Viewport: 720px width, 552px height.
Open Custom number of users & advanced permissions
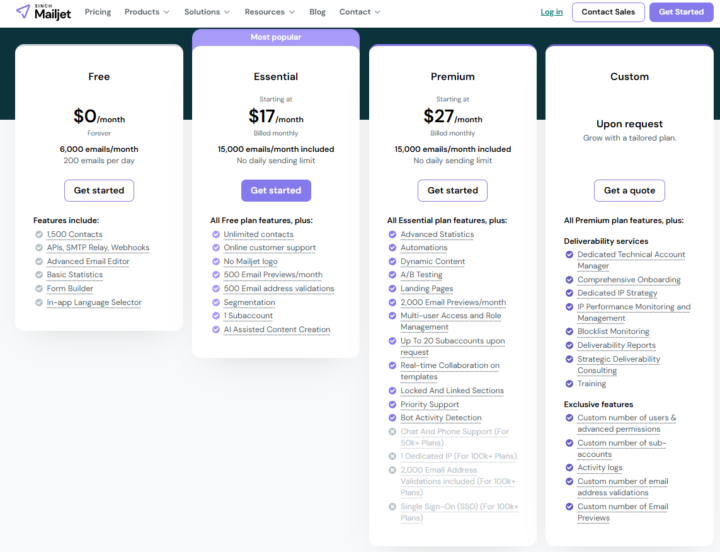click(x=627, y=423)
